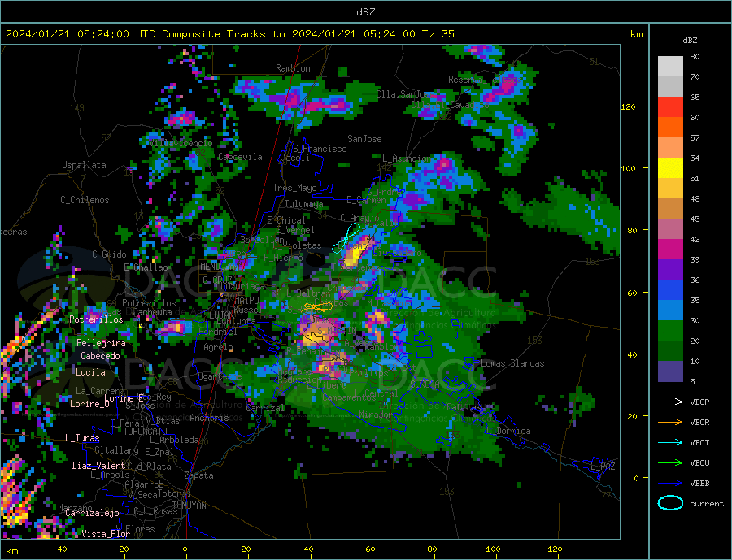Click the 'VBCT' legend label
Viewport: 732px width, 560px height.
(699, 442)
